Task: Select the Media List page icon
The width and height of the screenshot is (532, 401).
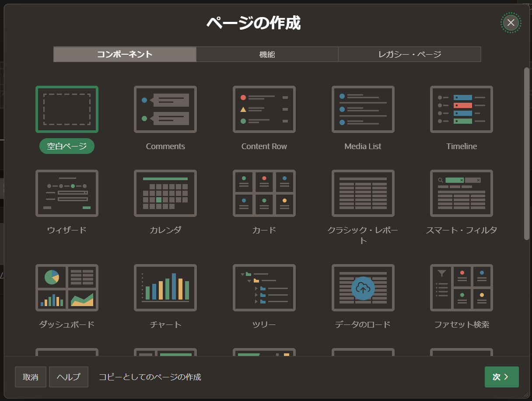Action: click(363, 109)
